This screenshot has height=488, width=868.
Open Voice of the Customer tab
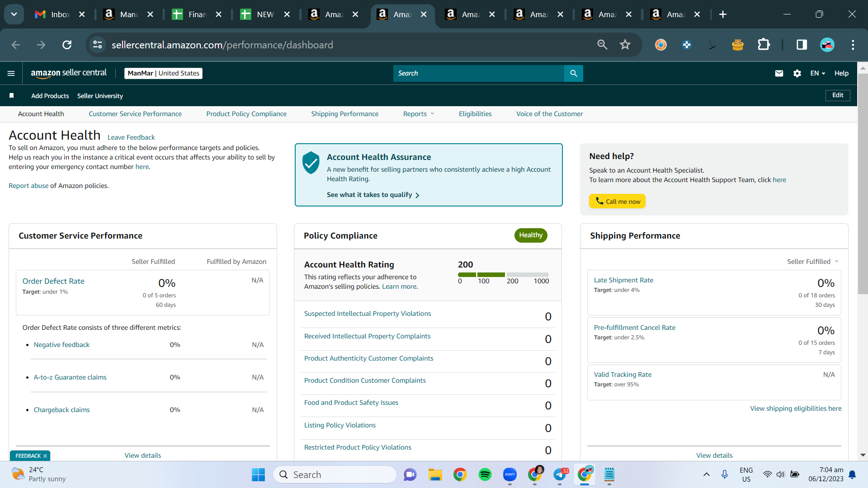[550, 114]
